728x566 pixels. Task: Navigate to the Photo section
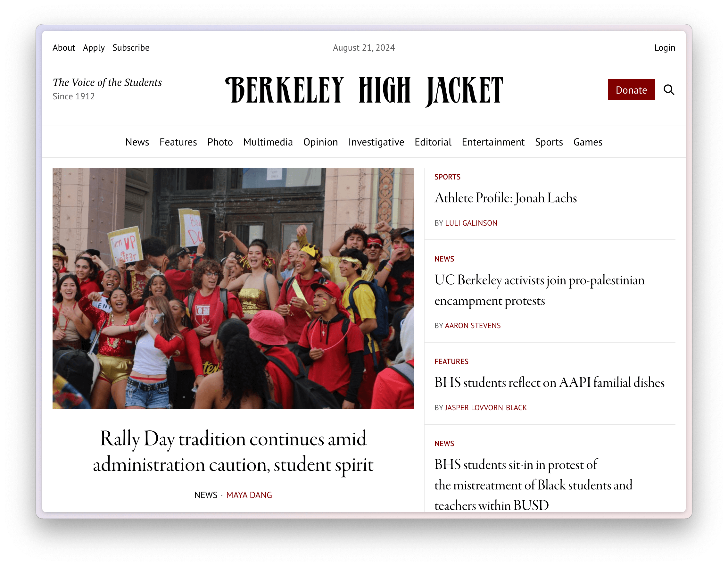[x=220, y=142]
